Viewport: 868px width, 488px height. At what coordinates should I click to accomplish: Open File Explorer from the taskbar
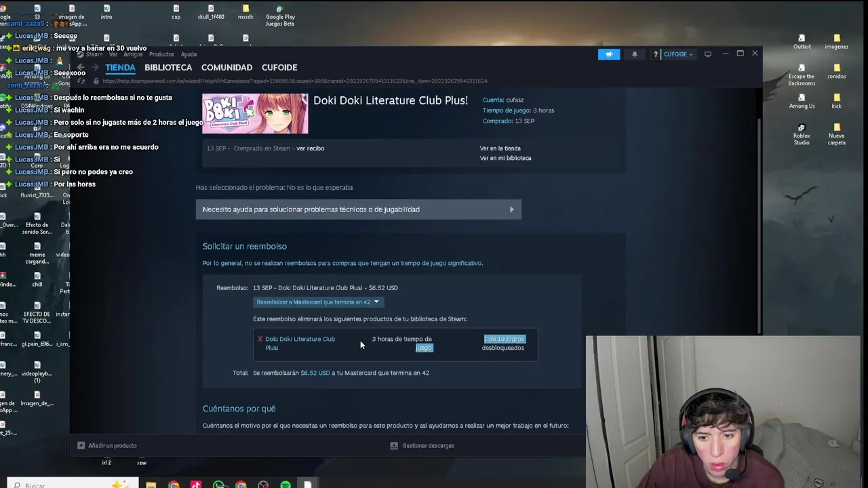(151, 485)
